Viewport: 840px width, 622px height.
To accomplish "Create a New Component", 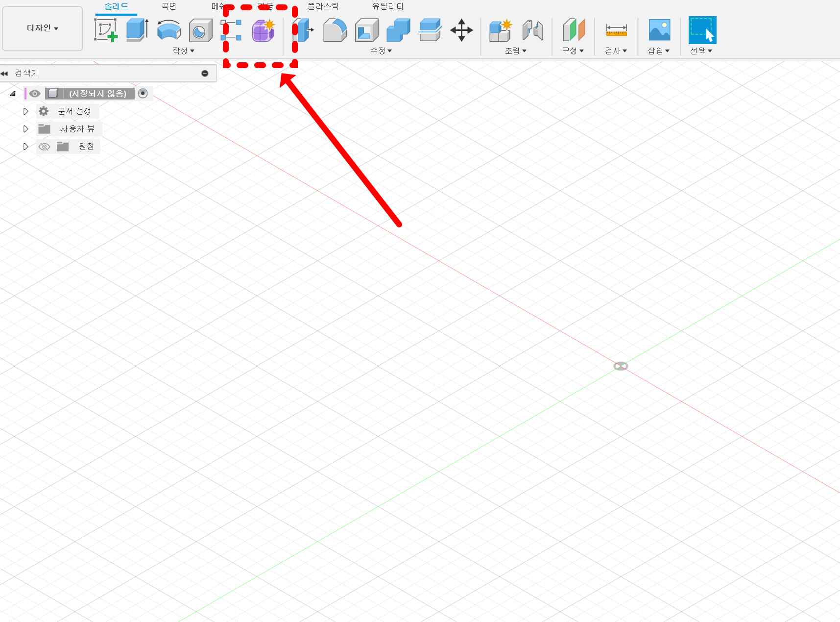I will [x=501, y=30].
